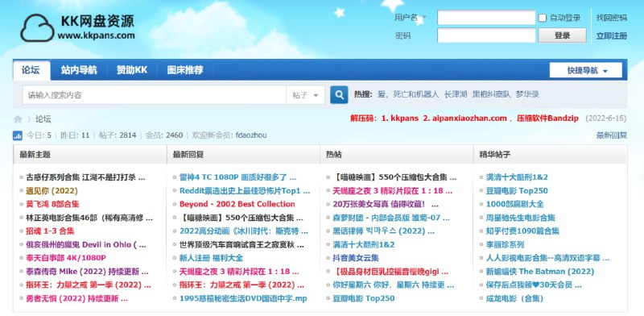Open featured post 新蝙蝠侠 The Batman (2022)
Screen dimensions: 644x316
[539, 272]
